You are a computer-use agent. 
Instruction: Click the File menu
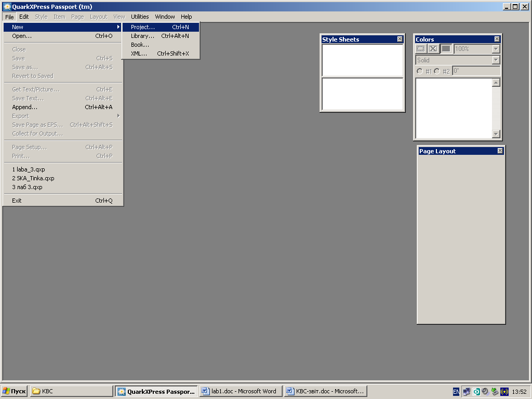click(x=9, y=17)
